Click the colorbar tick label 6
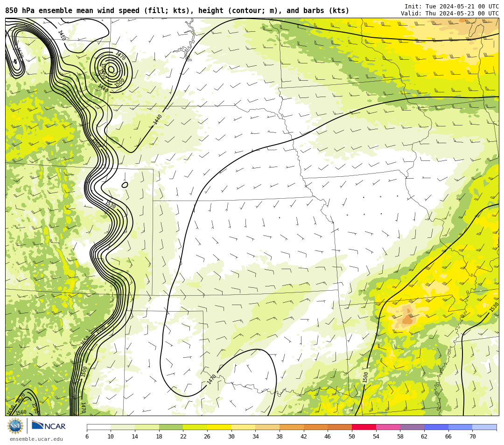The height and width of the screenshot is (445, 504). point(87,436)
